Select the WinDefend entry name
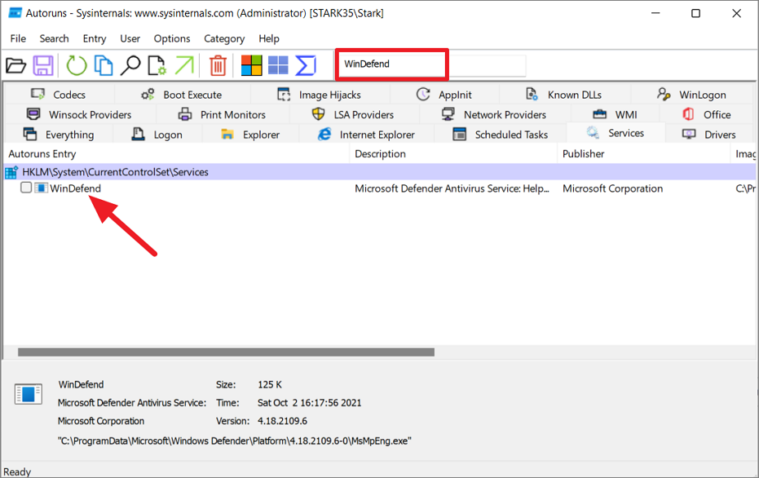The width and height of the screenshot is (759, 478). [x=76, y=188]
